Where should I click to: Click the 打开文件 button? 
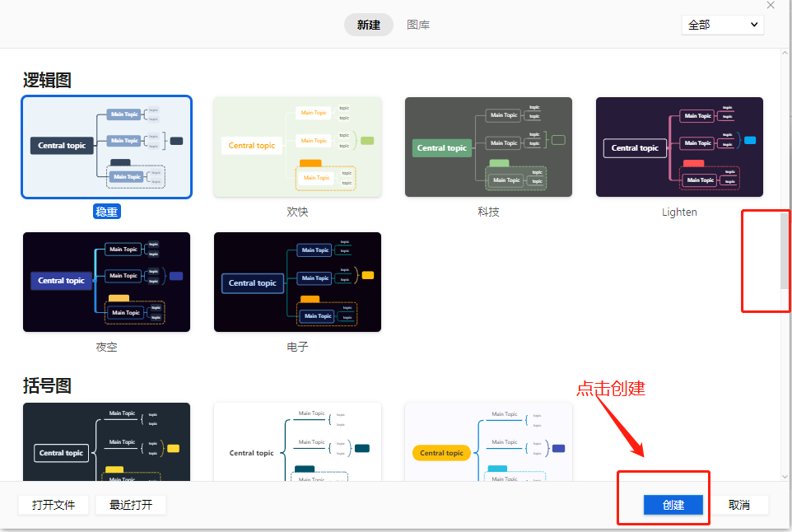(54, 505)
